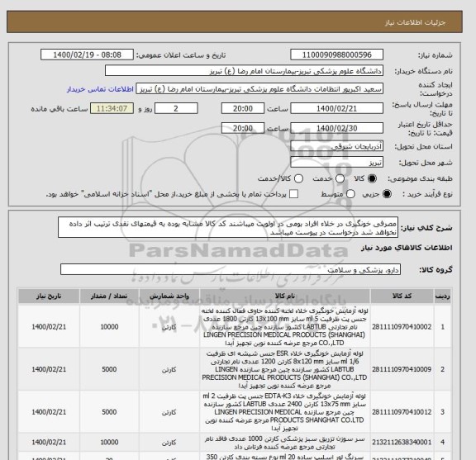Click the quantity 5000 in row 2

click(109, 369)
